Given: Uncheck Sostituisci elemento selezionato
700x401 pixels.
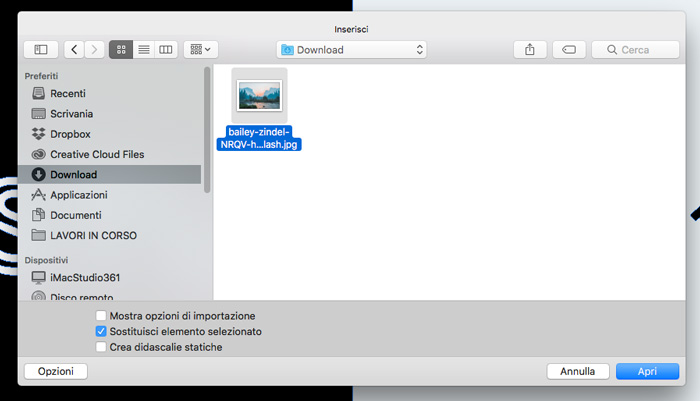Looking at the screenshot, I should coord(101,331).
